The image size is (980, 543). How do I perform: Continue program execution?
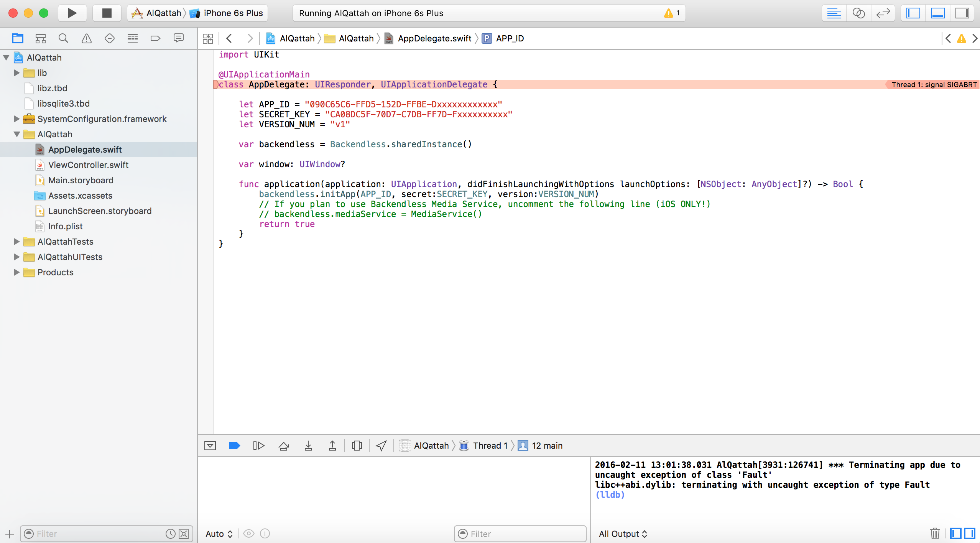click(x=259, y=446)
